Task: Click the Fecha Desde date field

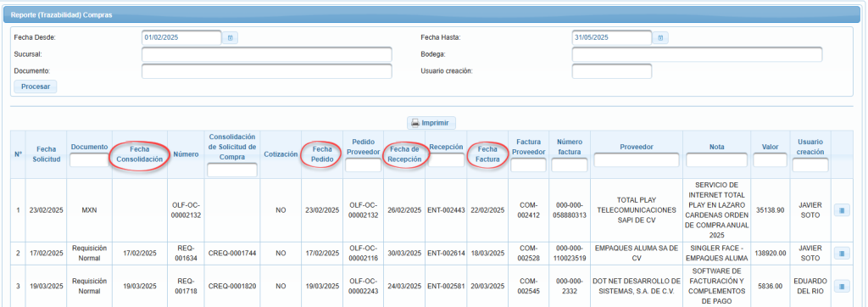Action: click(x=181, y=37)
